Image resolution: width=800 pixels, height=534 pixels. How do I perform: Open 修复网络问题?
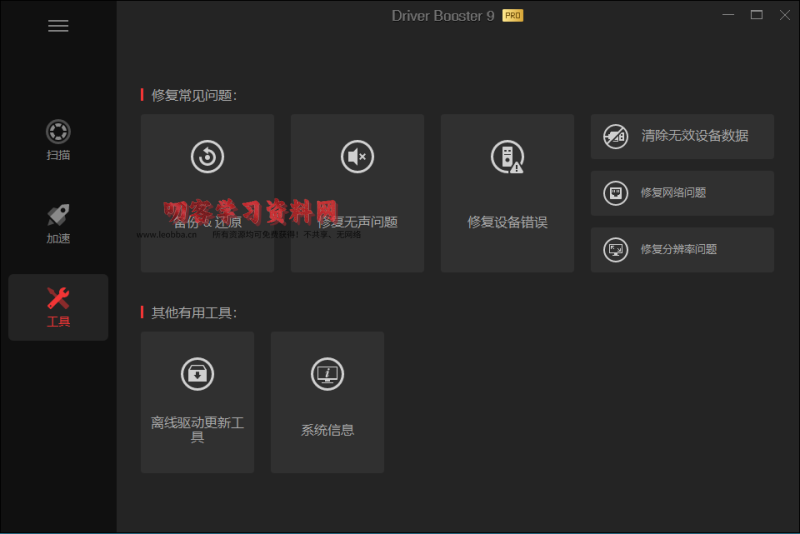[x=682, y=193]
